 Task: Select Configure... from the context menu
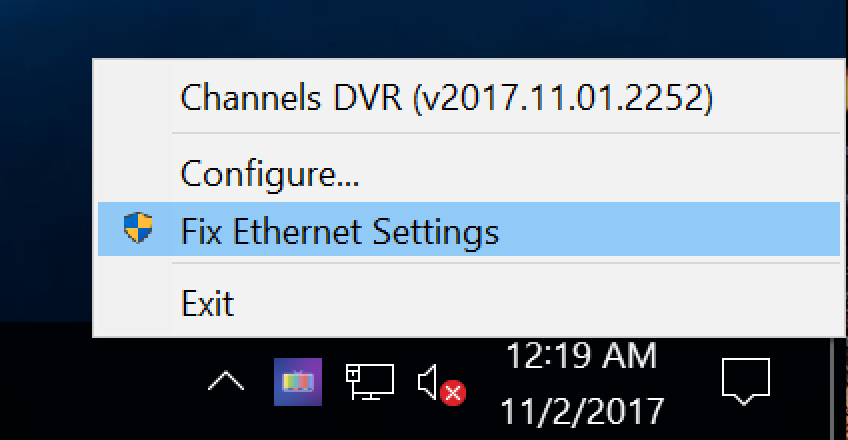[269, 174]
